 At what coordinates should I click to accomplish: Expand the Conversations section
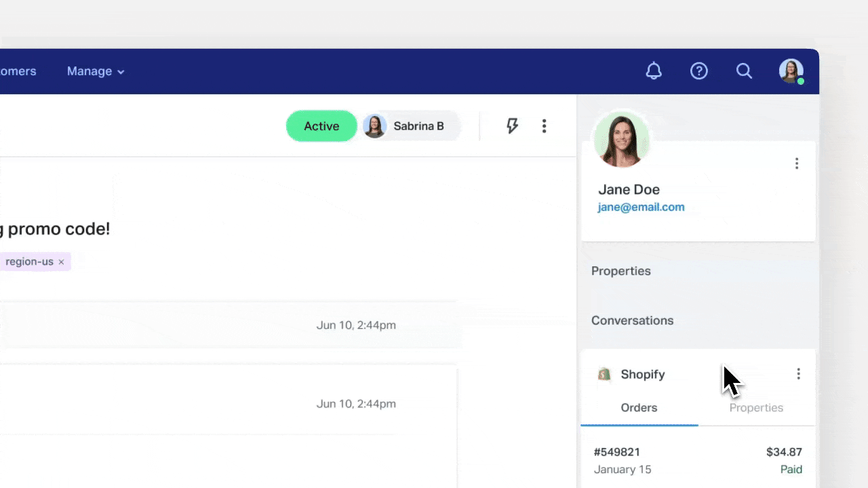632,321
